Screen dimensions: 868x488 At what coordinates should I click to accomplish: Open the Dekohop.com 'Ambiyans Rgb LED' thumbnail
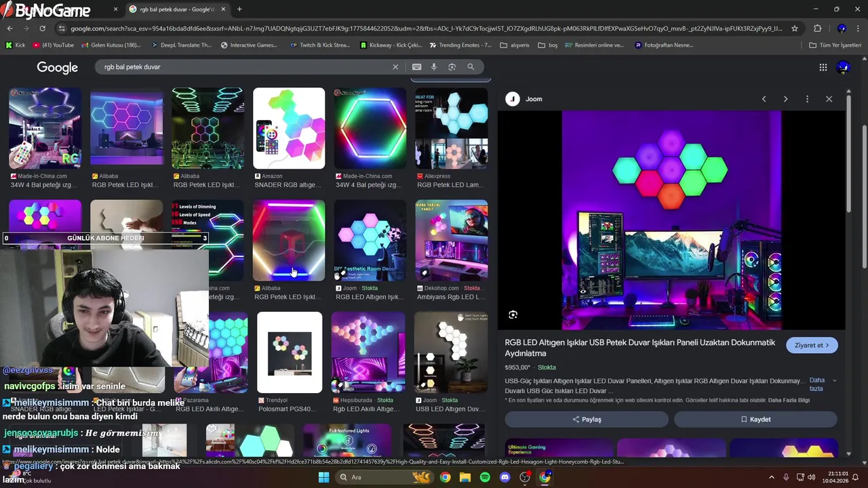pyautogui.click(x=452, y=240)
